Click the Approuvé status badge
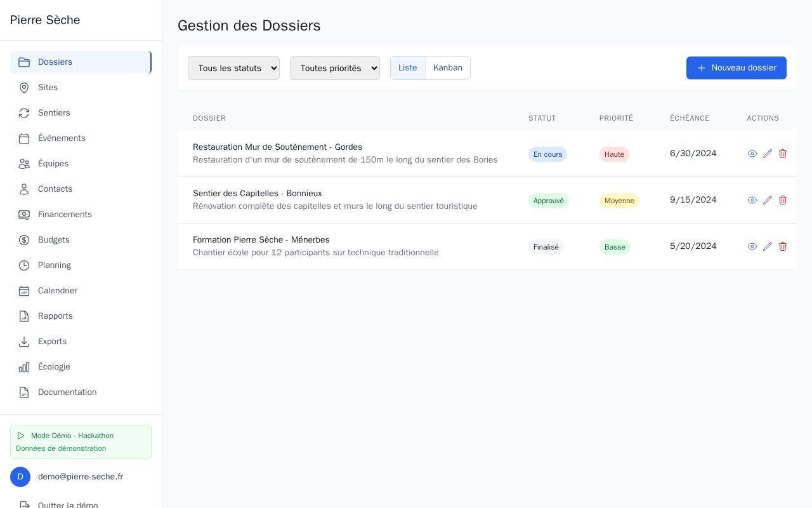 click(549, 201)
